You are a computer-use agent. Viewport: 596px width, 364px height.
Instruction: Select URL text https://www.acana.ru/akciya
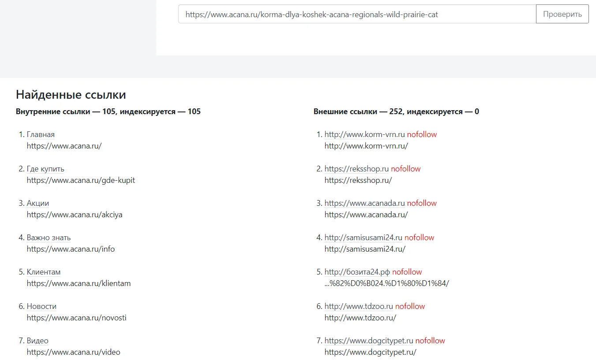75,215
